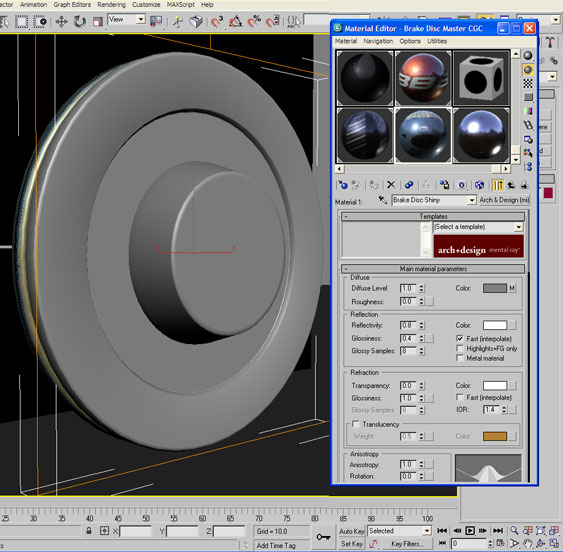Toggle absolute transform type-in mode
563x552 pixels.
(104, 531)
